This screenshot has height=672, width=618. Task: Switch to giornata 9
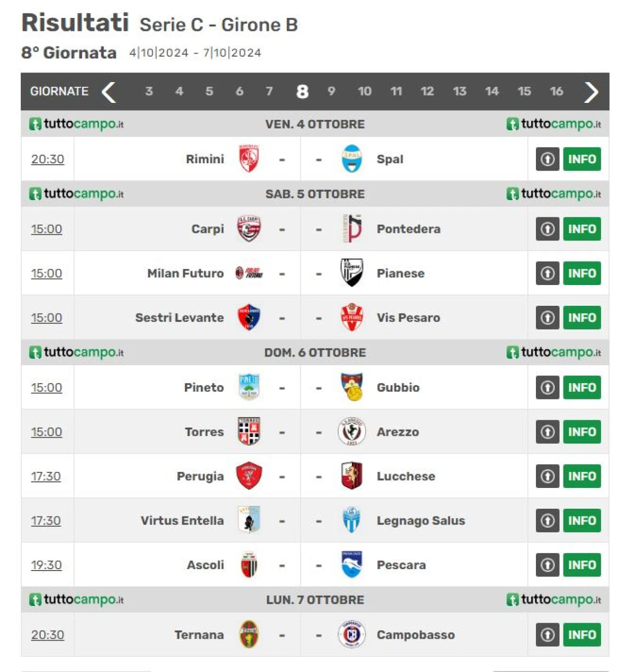point(331,91)
